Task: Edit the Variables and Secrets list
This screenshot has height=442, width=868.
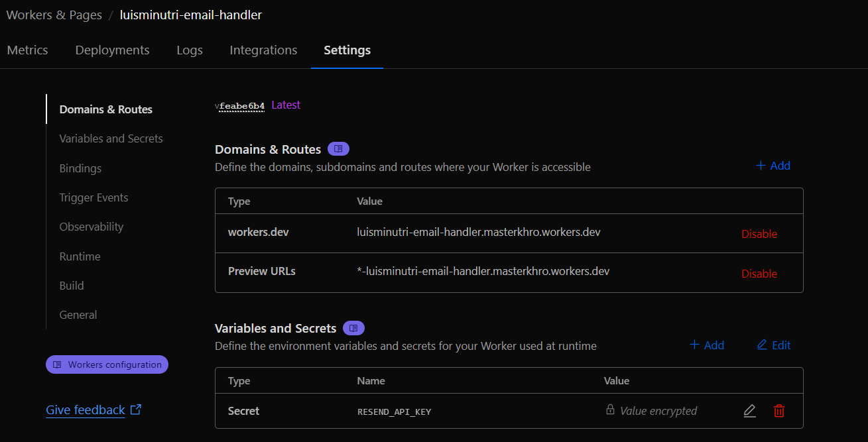Action: (773, 345)
